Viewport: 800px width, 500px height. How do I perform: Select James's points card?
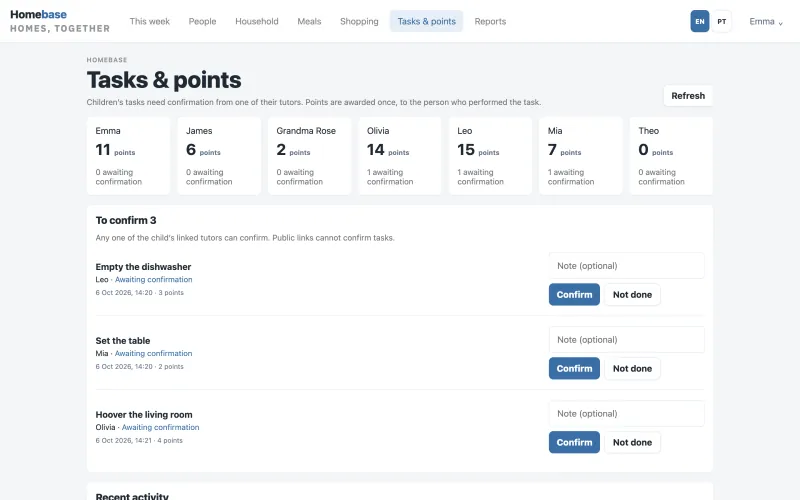219,156
